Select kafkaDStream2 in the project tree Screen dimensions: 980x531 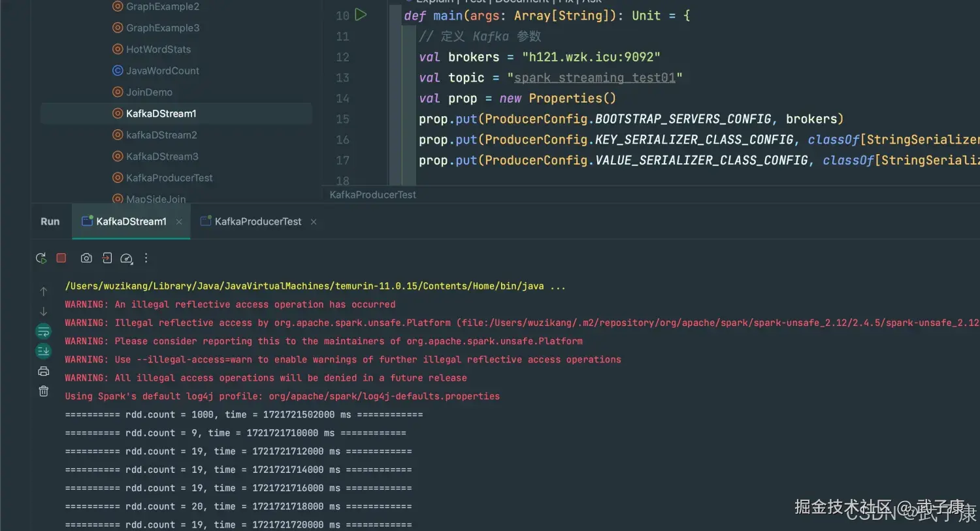(161, 135)
